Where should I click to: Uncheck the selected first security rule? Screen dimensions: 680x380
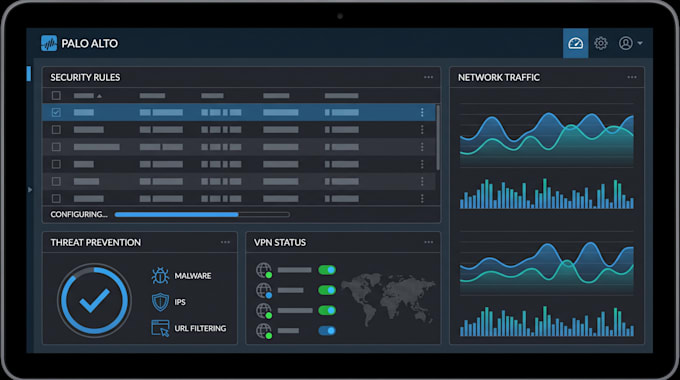click(56, 112)
